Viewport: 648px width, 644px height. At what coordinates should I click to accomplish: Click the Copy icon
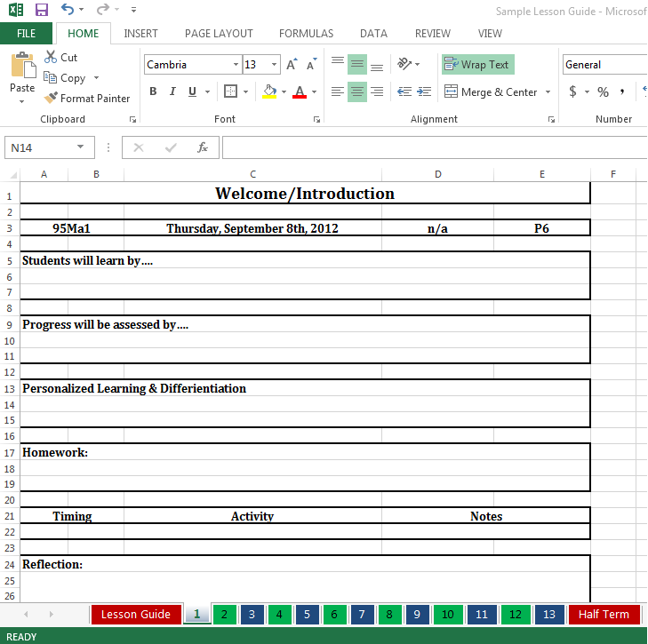click(x=51, y=77)
